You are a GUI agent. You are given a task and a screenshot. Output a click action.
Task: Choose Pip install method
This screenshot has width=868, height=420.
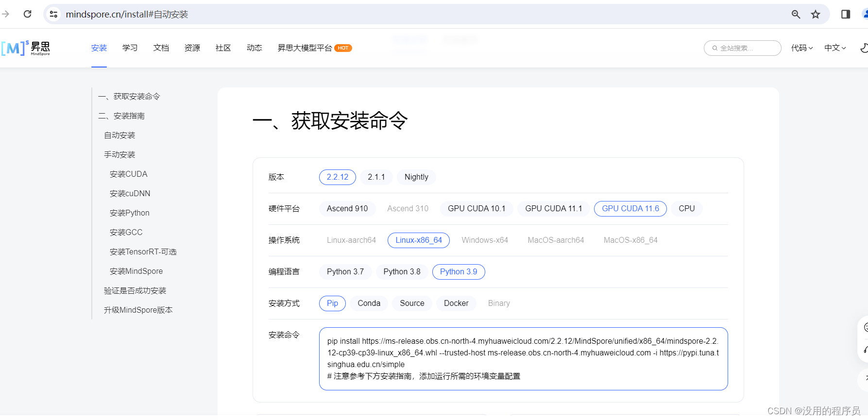[x=332, y=303]
